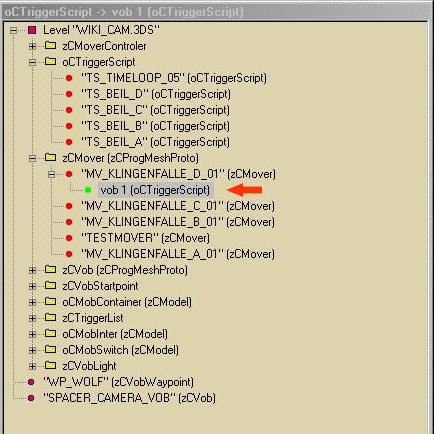This screenshot has width=434, height=434.
Task: Click the dot icon beside SPACER_CAMERA_VOB
Action: pos(31,398)
